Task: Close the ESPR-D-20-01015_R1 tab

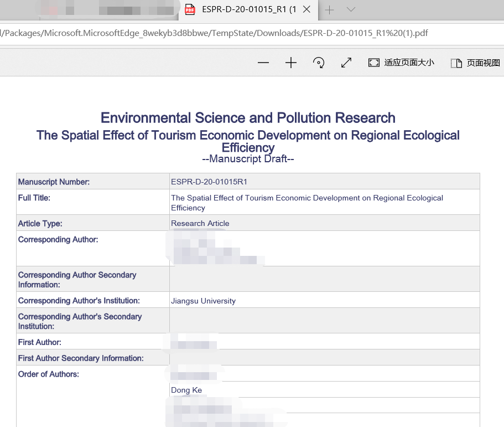Action: 308,10
